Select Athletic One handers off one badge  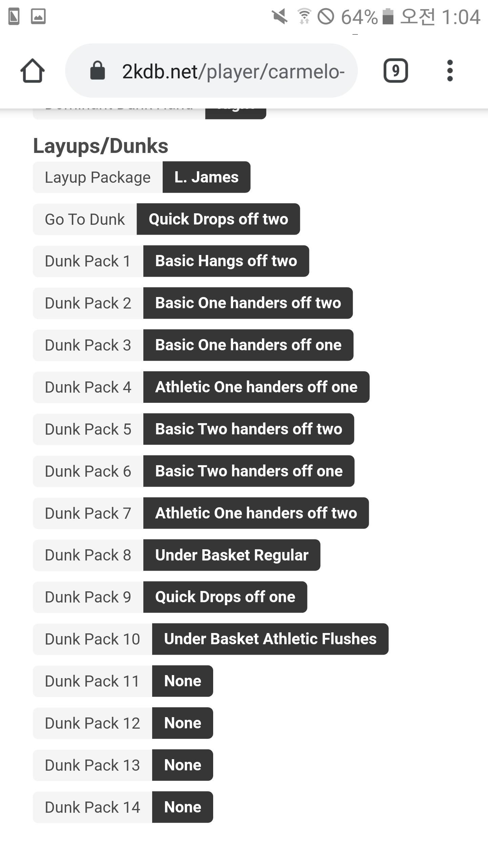[256, 387]
